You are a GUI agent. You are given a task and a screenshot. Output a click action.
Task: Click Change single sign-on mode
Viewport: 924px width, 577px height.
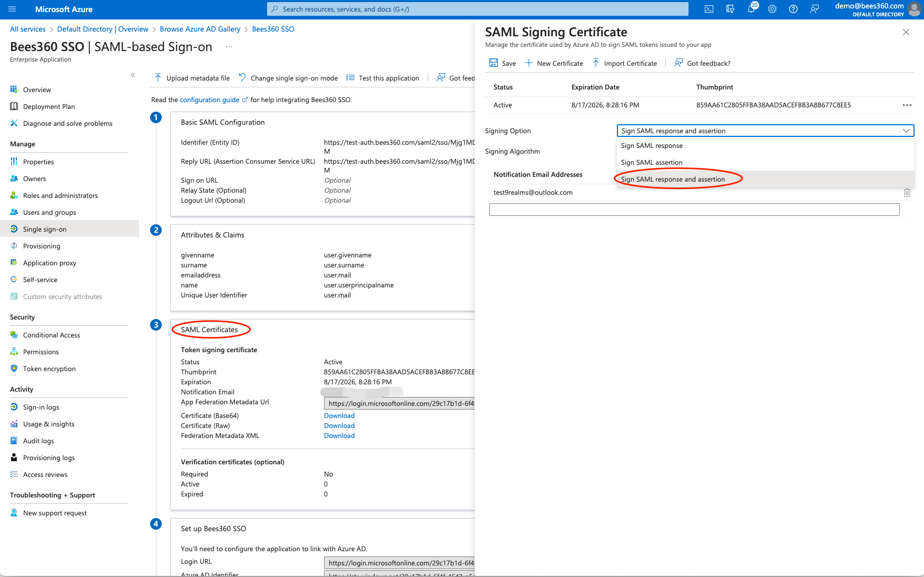pos(288,78)
